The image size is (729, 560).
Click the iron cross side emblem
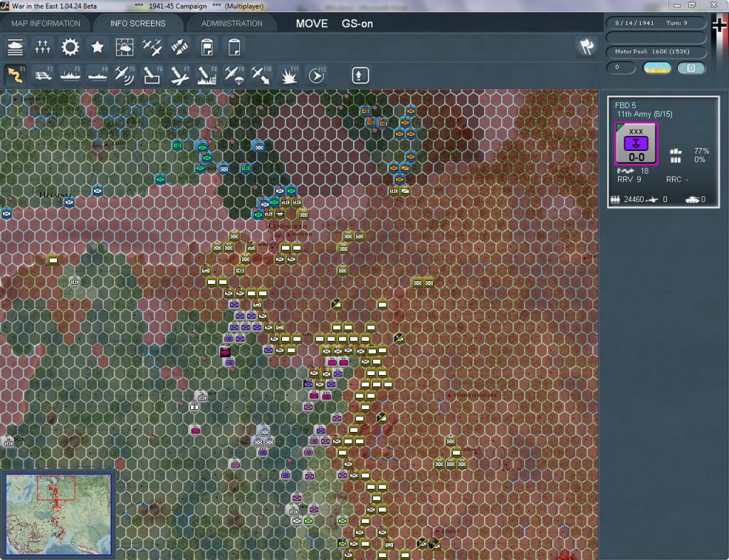pos(719,26)
